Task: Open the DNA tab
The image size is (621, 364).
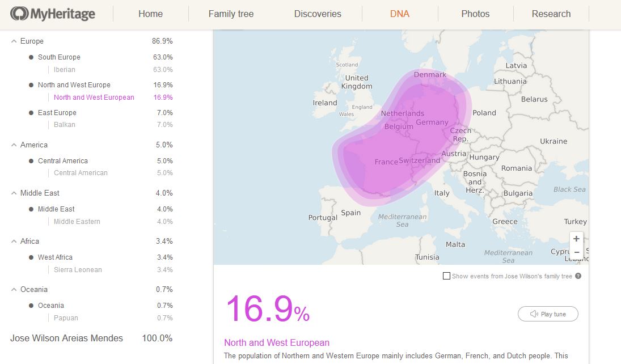Action: click(399, 14)
